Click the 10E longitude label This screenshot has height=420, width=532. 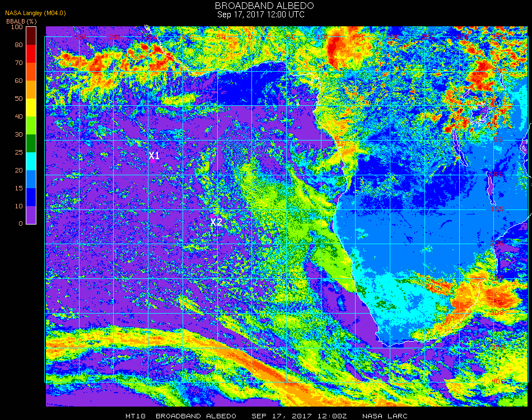[x=324, y=37]
